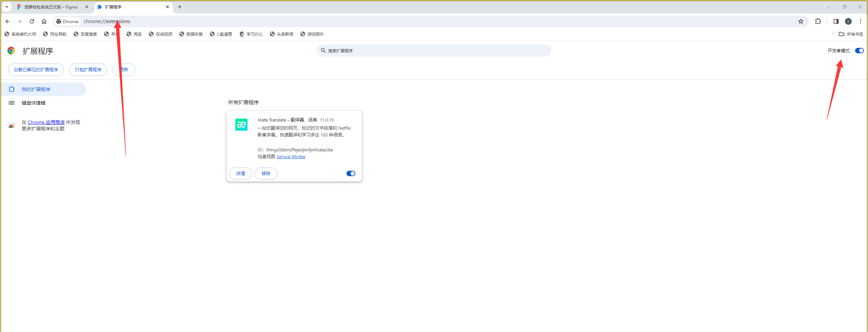Open the Chrome 应用商店 link

(46, 122)
